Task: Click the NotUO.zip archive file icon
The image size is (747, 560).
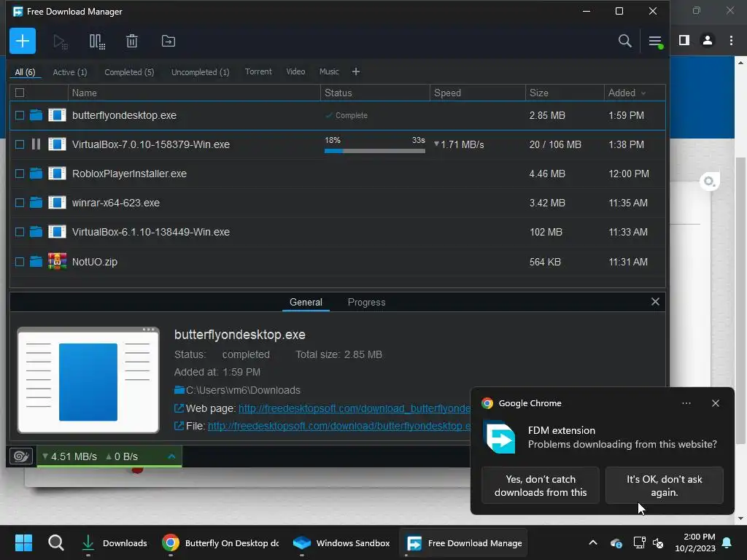Action: point(57,262)
